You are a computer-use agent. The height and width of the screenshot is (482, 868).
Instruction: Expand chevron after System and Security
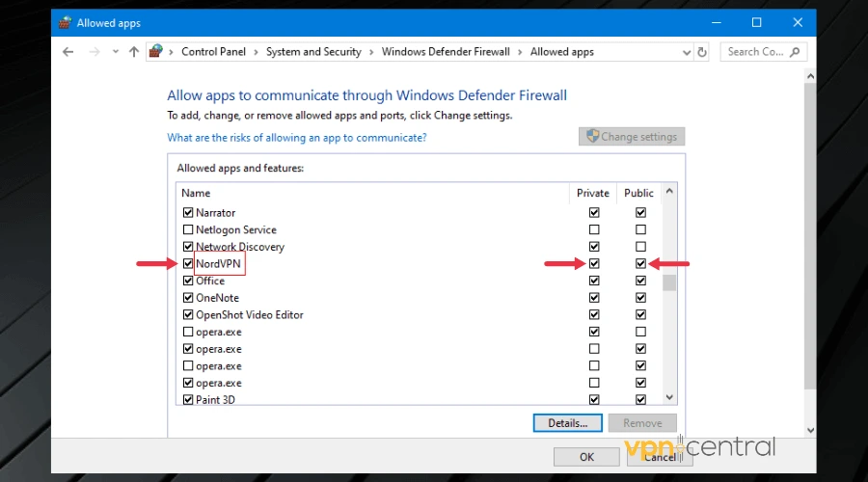[x=371, y=52]
